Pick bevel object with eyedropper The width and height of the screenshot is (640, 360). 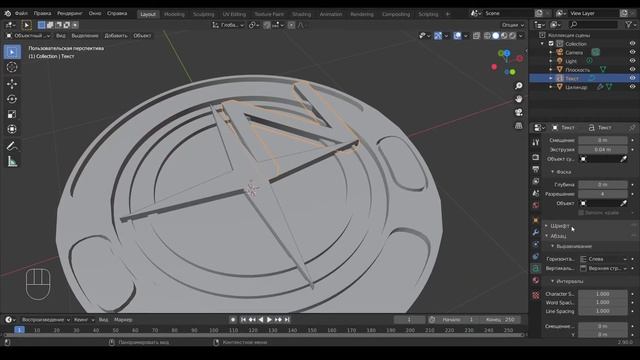click(x=623, y=203)
